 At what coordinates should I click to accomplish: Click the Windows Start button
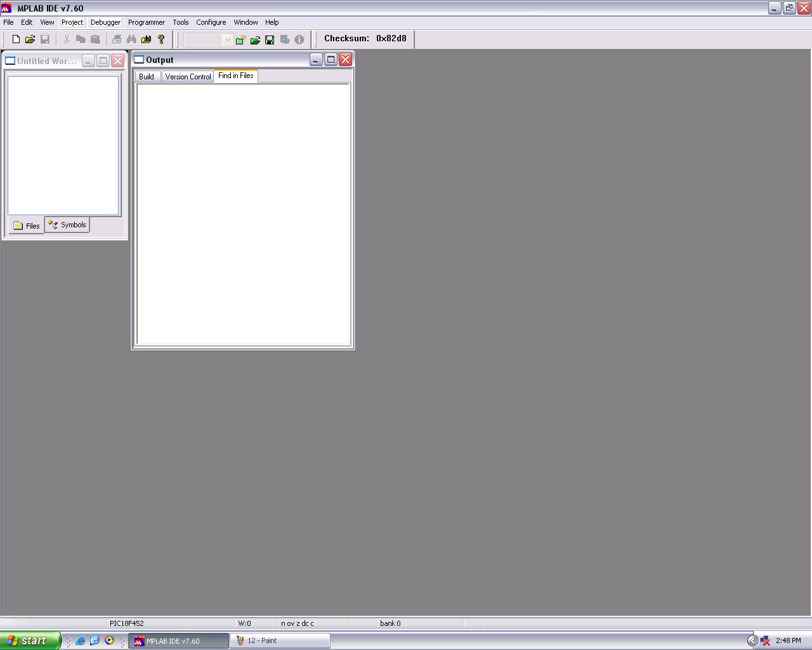30,640
